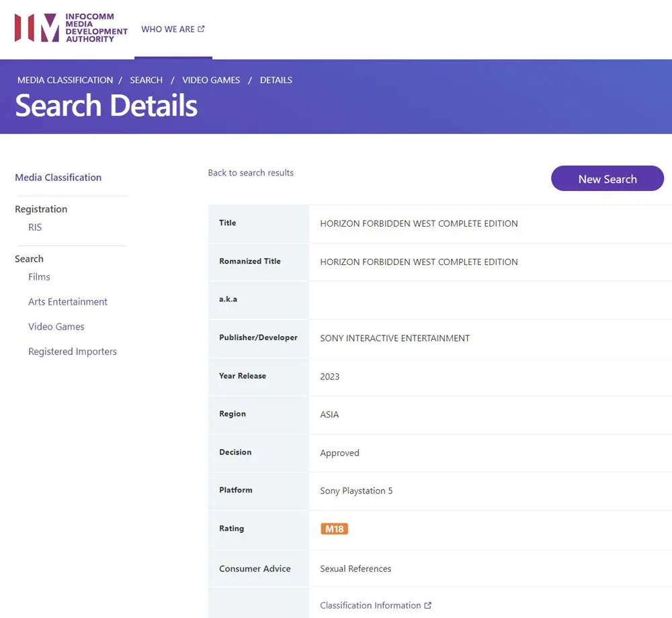
Task: Open Video Games search in sidebar
Action: [56, 327]
